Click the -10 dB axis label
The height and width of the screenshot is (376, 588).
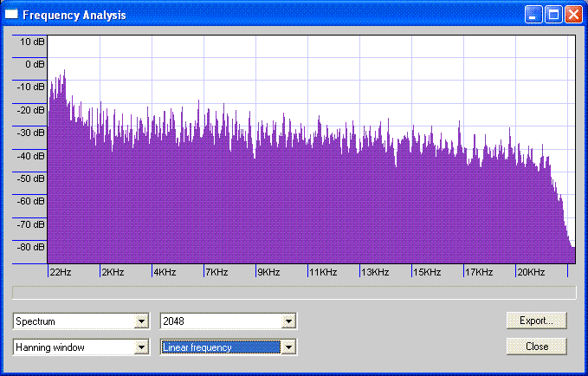31,87
